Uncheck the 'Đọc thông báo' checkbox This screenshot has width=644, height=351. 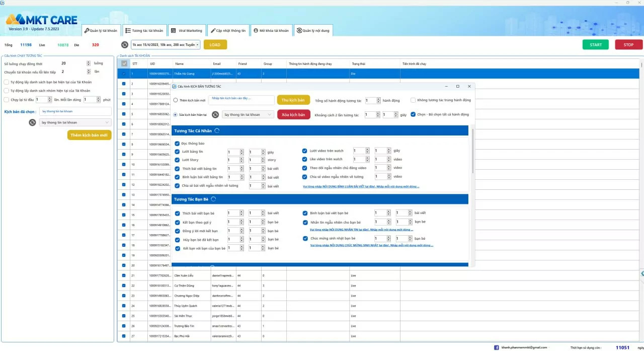[177, 144]
